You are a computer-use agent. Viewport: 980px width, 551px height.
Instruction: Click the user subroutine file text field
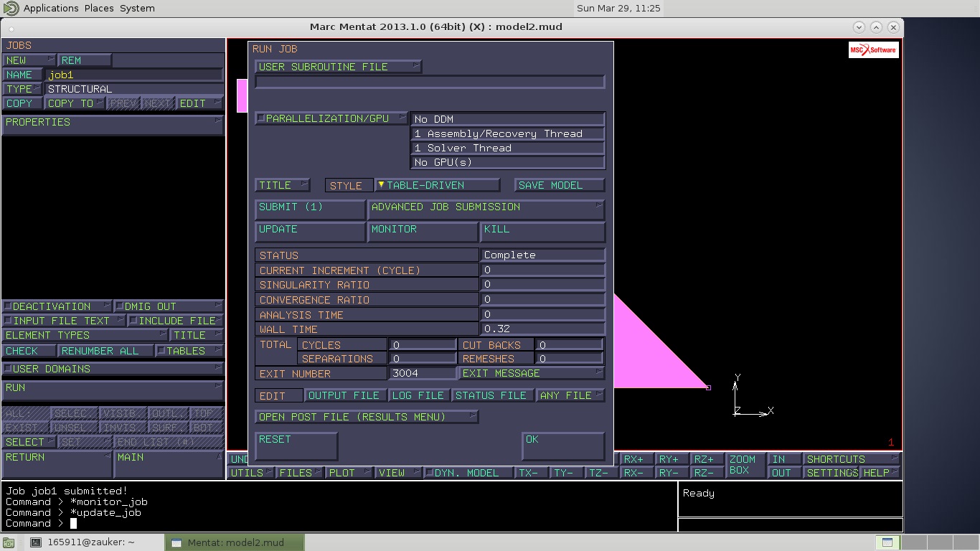pyautogui.click(x=430, y=82)
